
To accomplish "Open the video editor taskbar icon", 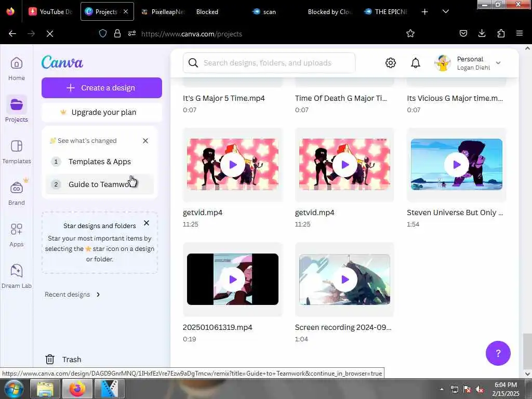I will tap(109, 389).
